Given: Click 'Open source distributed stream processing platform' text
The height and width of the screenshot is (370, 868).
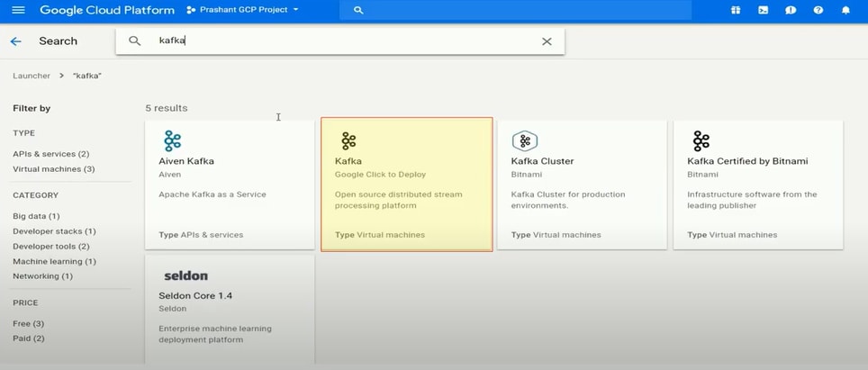Looking at the screenshot, I should coord(399,200).
